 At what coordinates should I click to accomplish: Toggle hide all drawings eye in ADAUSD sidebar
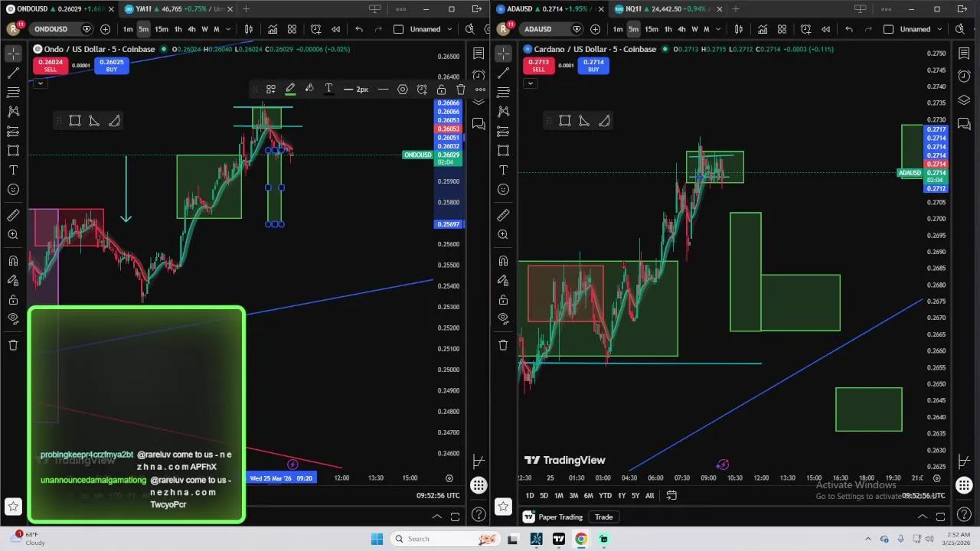coord(503,318)
